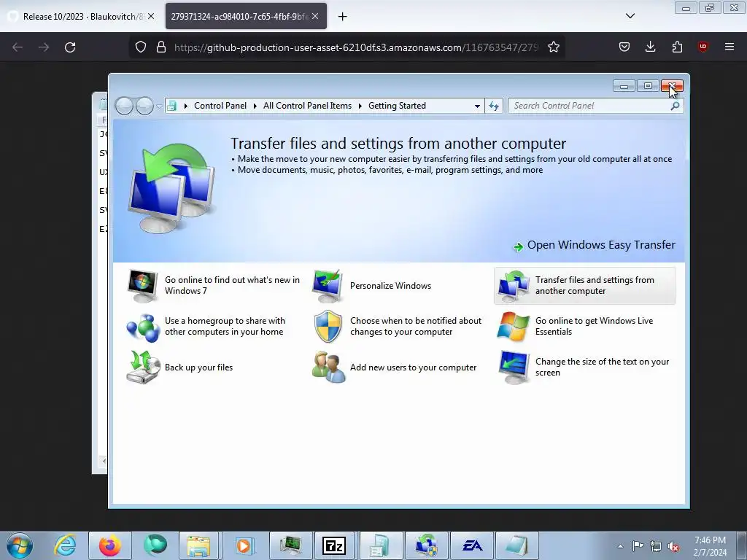
Task: Open address bar history dropdown arrow
Action: pos(477,106)
